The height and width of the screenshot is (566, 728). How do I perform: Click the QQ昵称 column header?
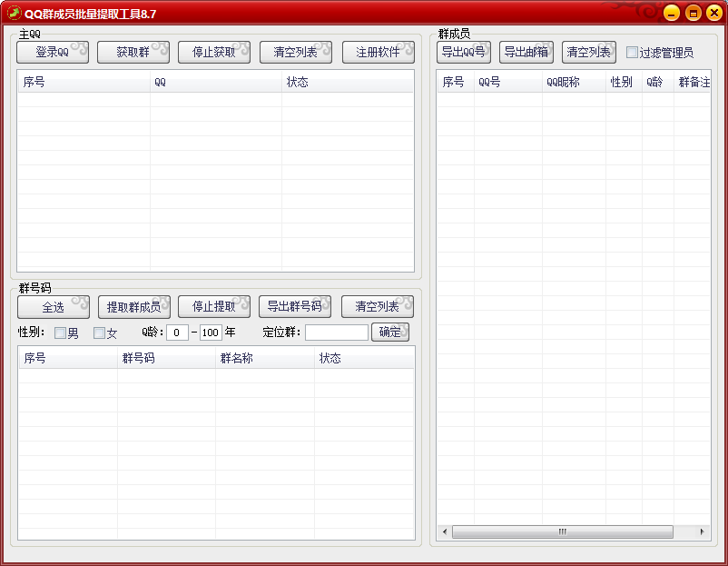[x=574, y=82]
